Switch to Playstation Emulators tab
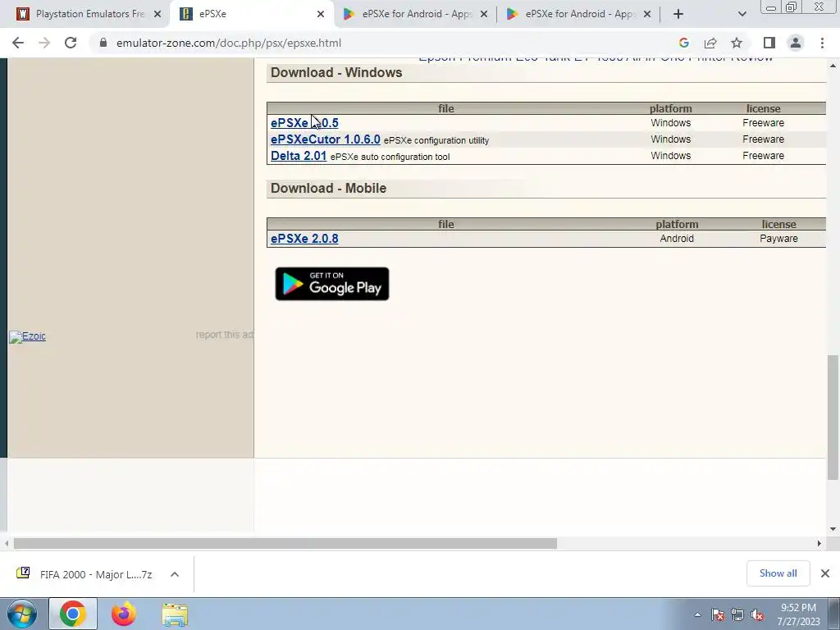Image resolution: width=840 pixels, height=630 pixels. pos(90,14)
